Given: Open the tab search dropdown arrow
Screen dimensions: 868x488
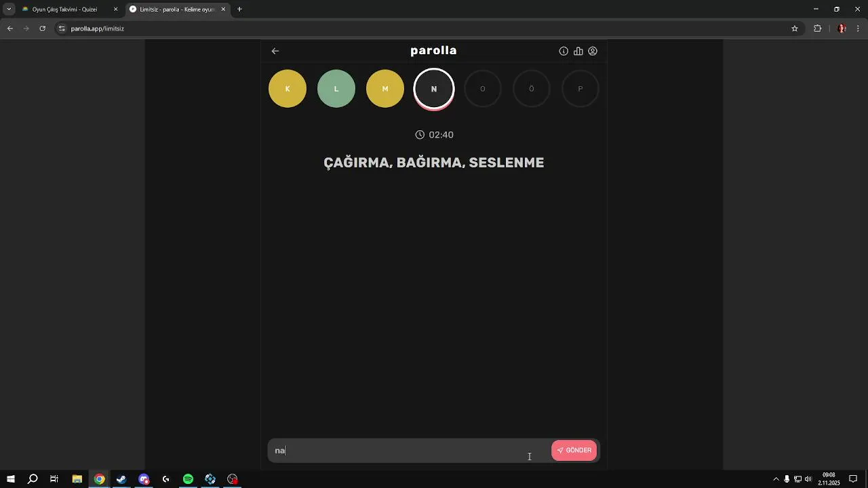Looking at the screenshot, I should click(x=9, y=9).
